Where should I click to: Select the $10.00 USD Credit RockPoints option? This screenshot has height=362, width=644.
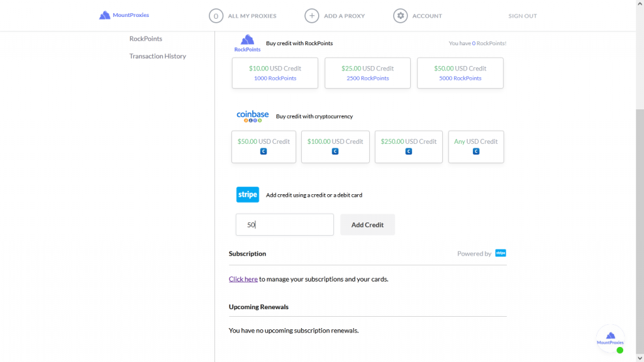pos(275,73)
